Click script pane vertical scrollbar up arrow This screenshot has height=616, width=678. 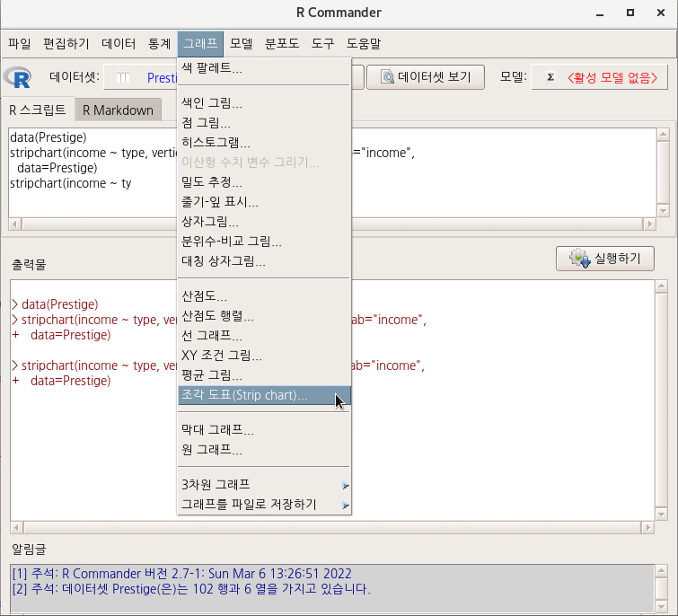click(x=663, y=135)
